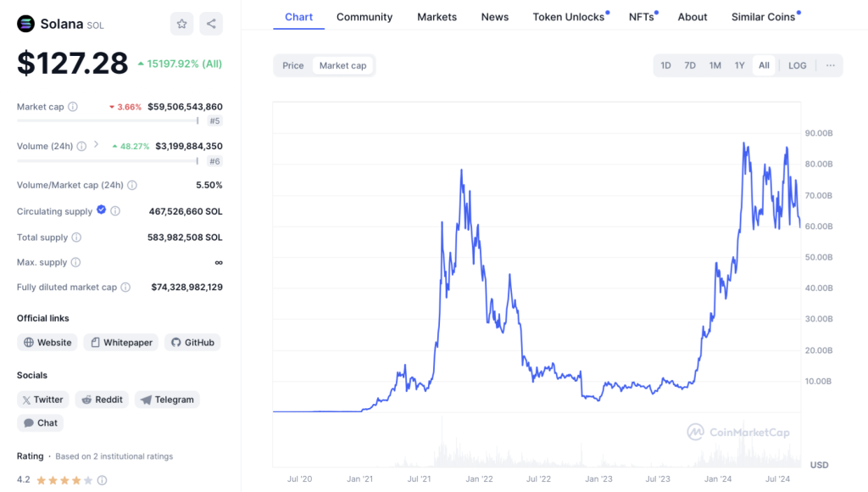Open the Telegram social link

pos(167,400)
